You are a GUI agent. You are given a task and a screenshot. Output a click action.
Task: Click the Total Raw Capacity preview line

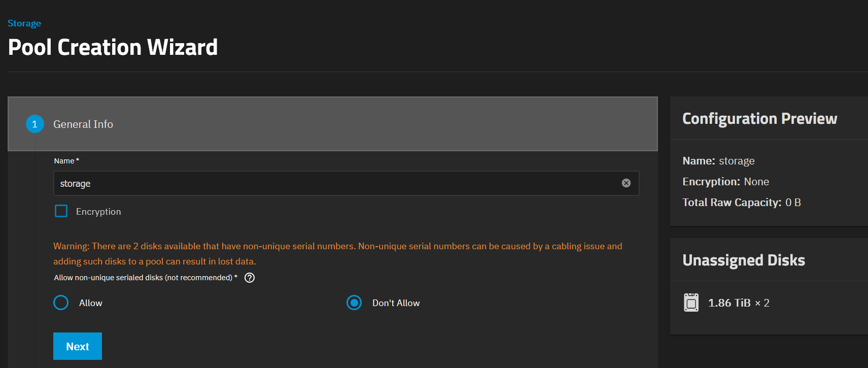(741, 203)
